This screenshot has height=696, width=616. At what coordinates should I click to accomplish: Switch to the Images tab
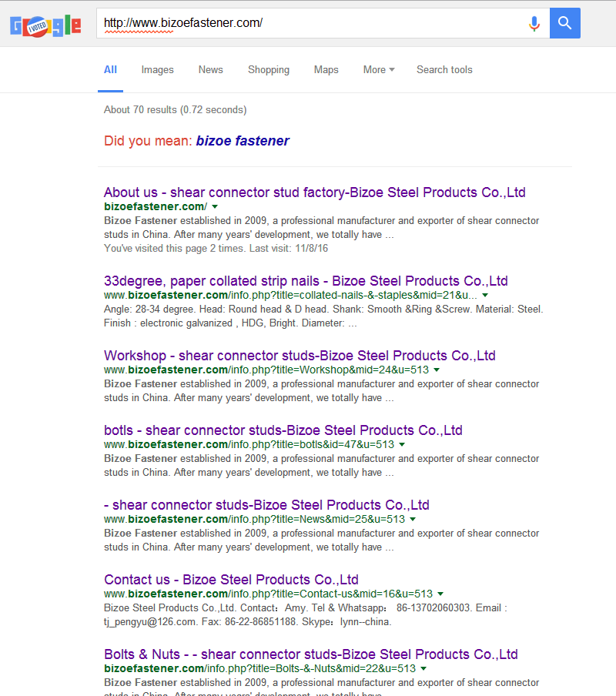pos(158,70)
